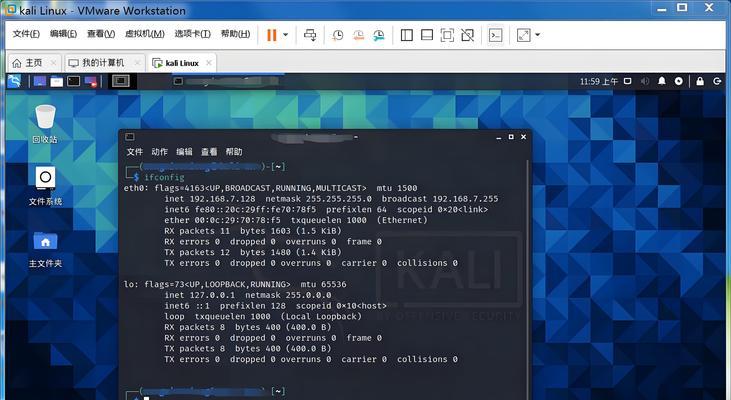Open the terminal's 查看 menu
Image resolution: width=731 pixels, height=400 pixels.
pyautogui.click(x=209, y=152)
